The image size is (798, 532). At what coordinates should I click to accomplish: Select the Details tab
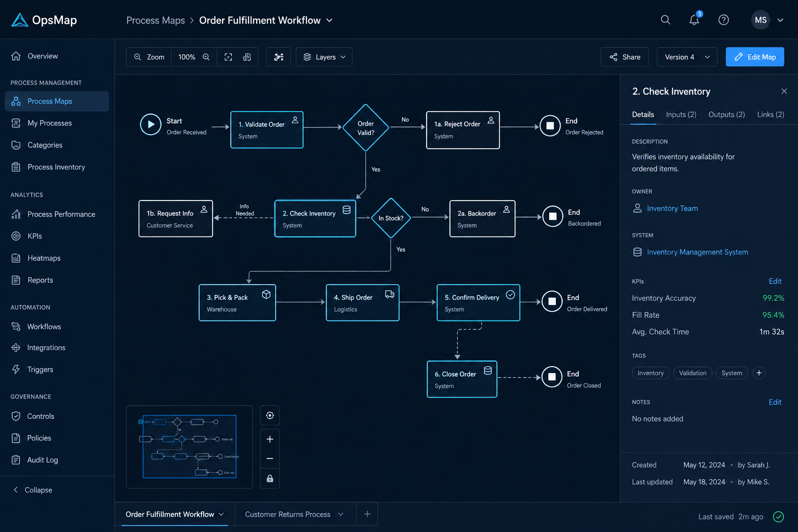click(x=643, y=114)
